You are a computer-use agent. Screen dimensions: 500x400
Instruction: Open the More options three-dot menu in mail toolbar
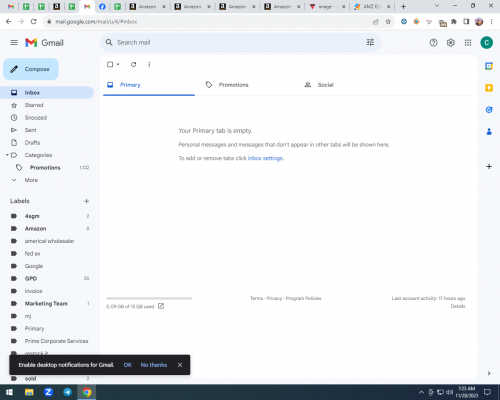pos(149,64)
